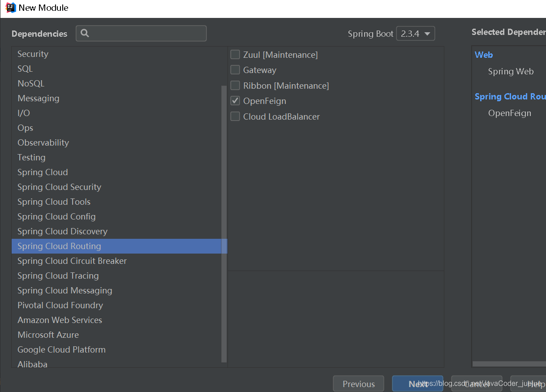This screenshot has width=546, height=392.
Task: Choose Google Cloud Platform category
Action: pyautogui.click(x=117, y=349)
